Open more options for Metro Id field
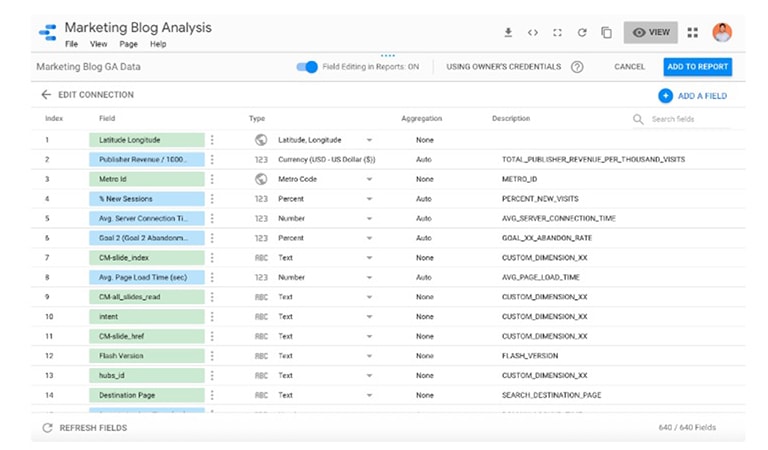Screen dimensions: 768x450 point(212,179)
